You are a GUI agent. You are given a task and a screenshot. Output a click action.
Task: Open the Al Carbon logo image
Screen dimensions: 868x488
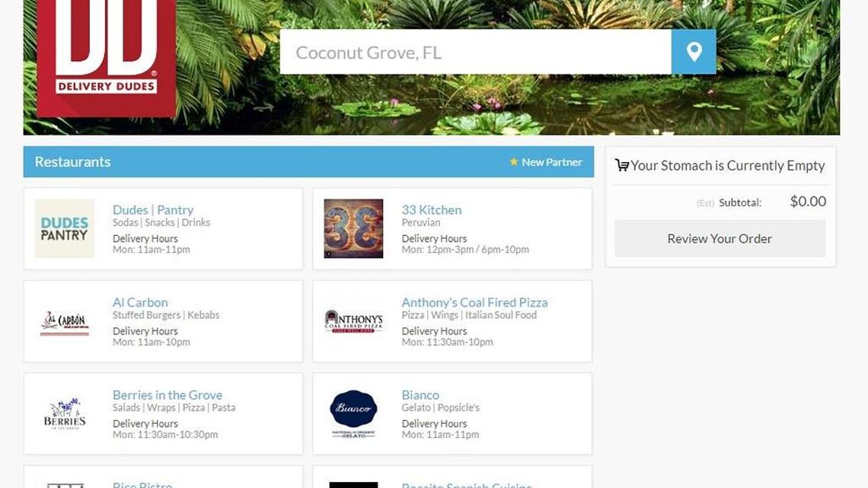click(64, 323)
